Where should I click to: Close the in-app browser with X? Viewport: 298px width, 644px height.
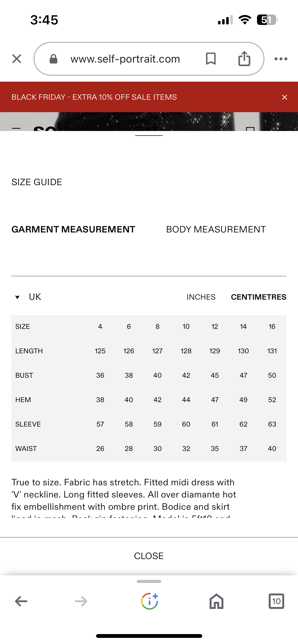(x=17, y=59)
